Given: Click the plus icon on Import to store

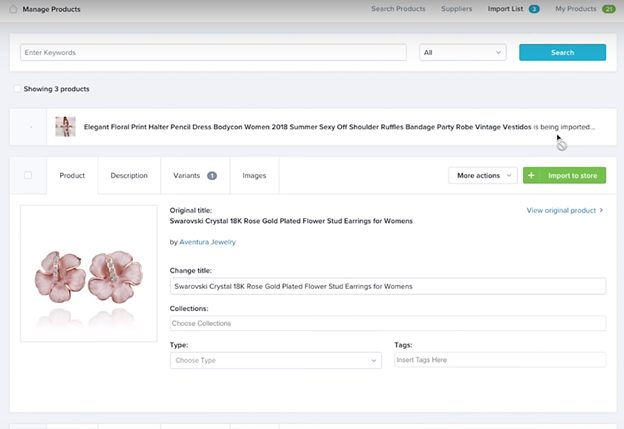Looking at the screenshot, I should pyautogui.click(x=531, y=176).
